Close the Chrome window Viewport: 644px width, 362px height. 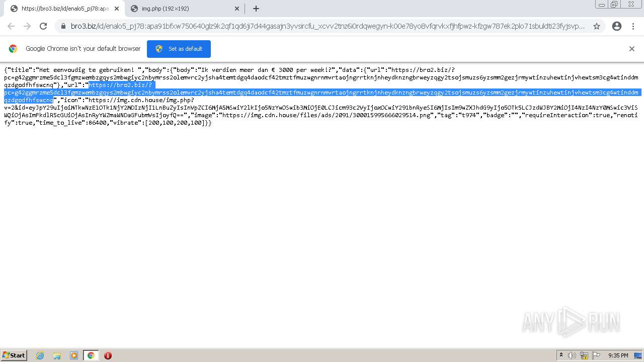tap(630, 4)
